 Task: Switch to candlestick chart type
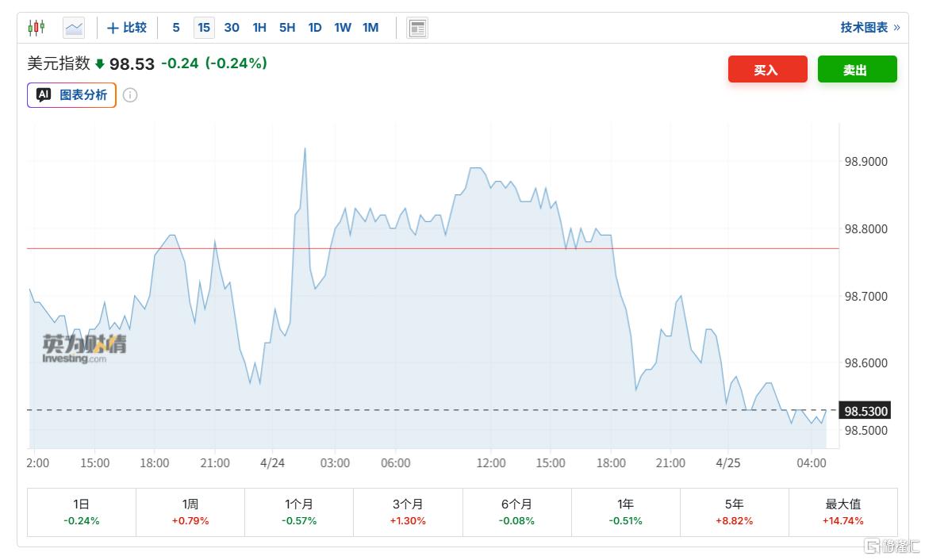coord(36,28)
